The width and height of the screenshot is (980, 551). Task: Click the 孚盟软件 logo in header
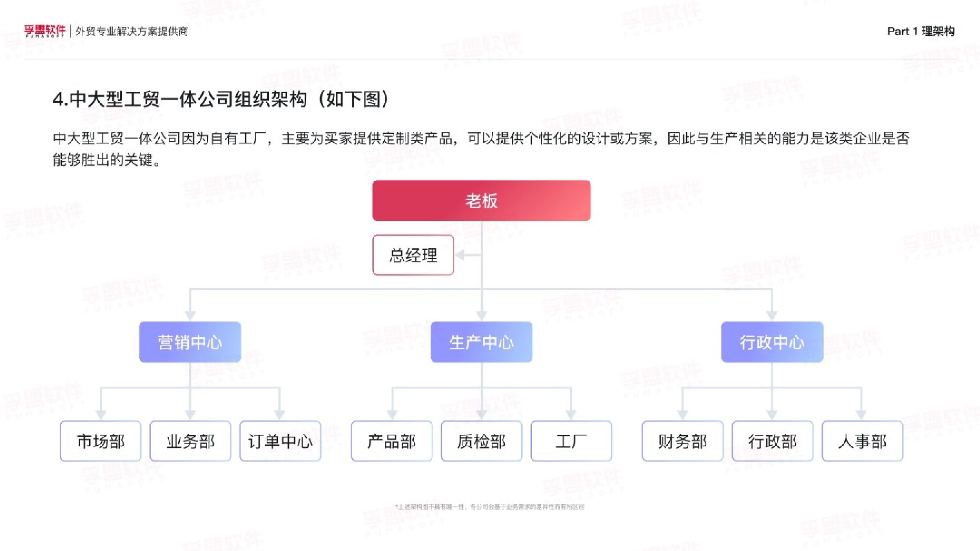[x=45, y=31]
